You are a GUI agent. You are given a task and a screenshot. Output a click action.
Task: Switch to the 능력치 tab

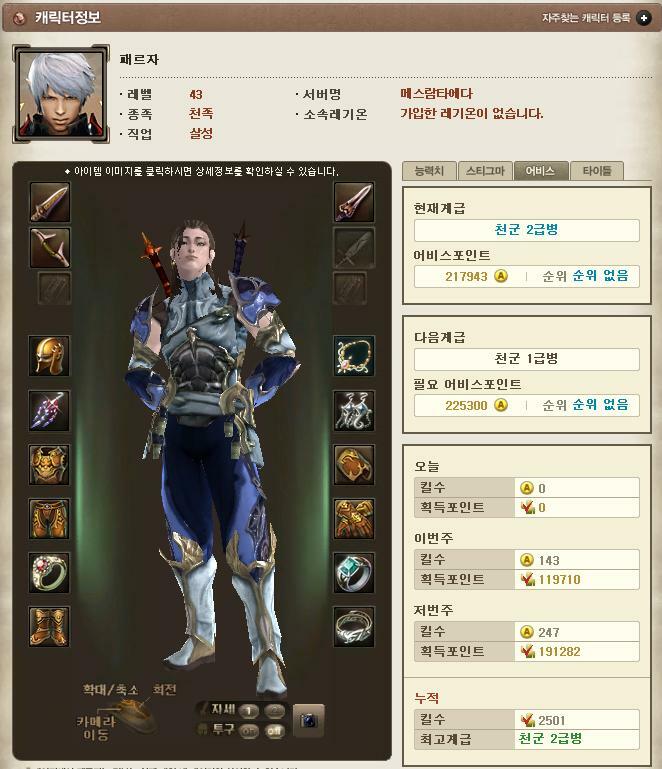click(x=429, y=171)
